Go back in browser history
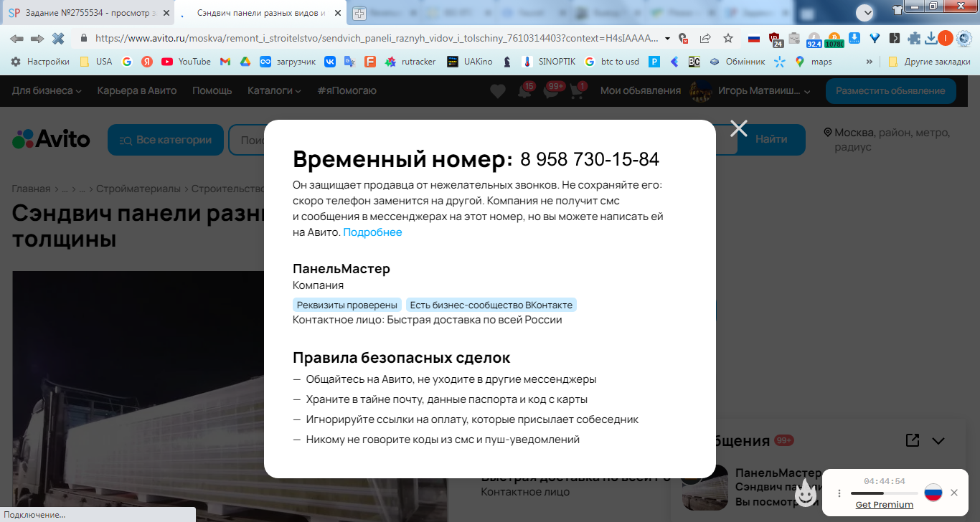The image size is (980, 522). click(17, 38)
